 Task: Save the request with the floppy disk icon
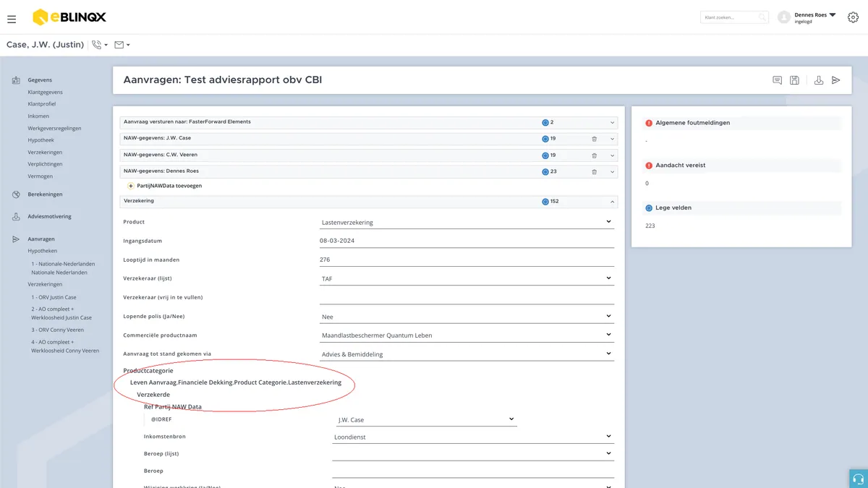(x=794, y=80)
